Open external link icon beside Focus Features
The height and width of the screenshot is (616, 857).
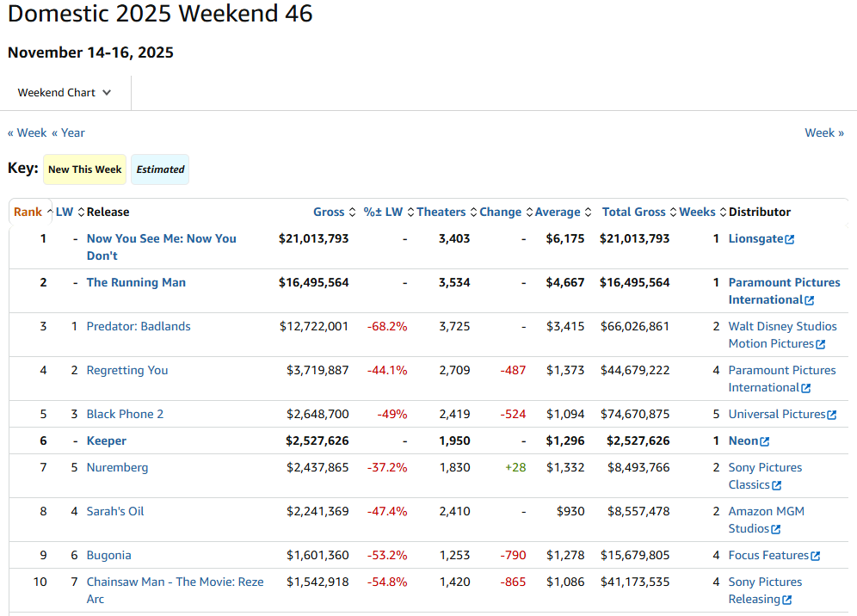click(816, 556)
